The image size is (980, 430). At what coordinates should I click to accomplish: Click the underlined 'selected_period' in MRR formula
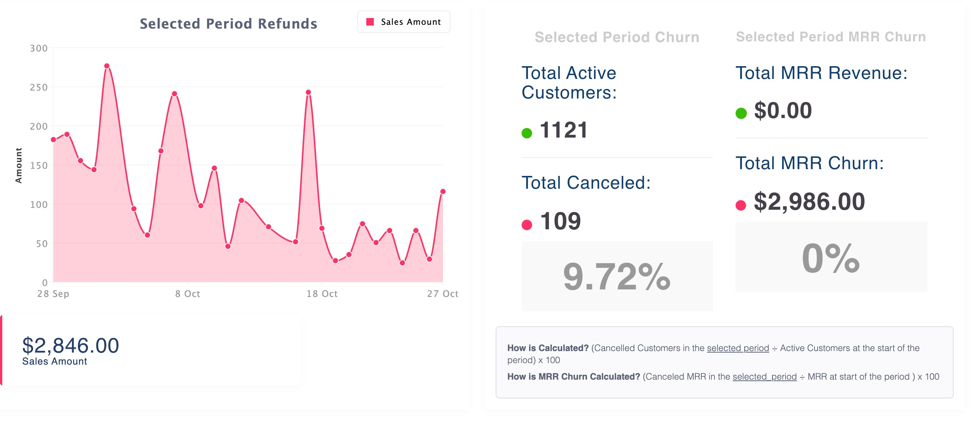coord(764,377)
